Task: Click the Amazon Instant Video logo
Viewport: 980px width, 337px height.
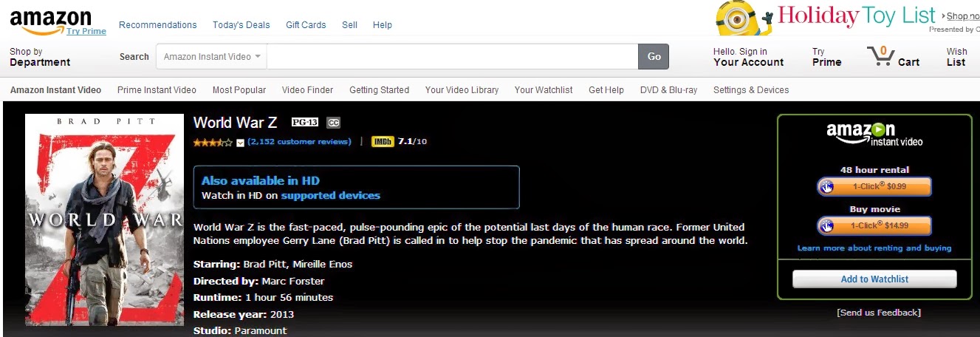Action: pos(874,134)
